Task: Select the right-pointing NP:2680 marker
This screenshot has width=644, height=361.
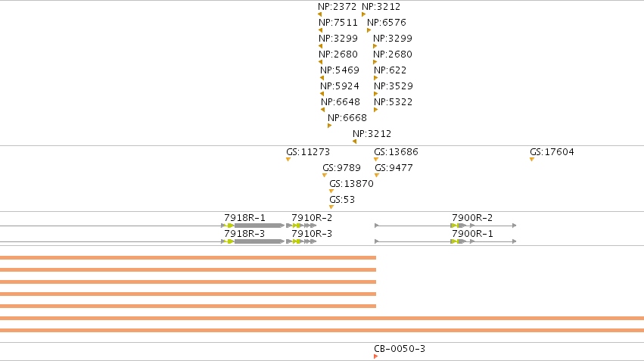Action: [375, 62]
